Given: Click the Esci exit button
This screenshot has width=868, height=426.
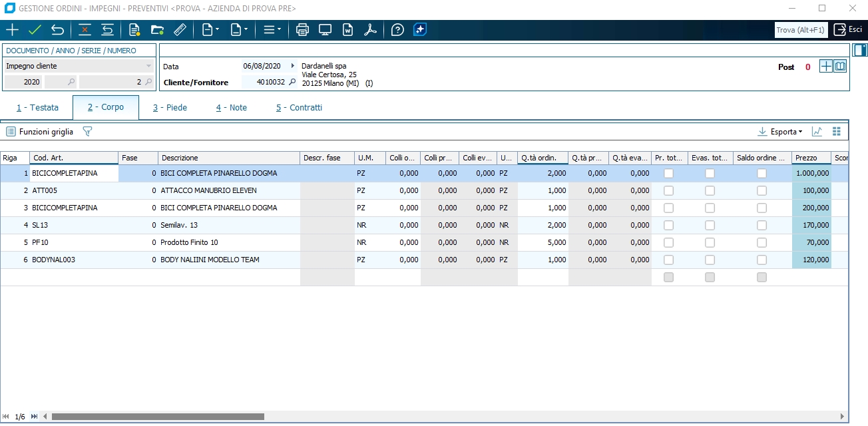Looking at the screenshot, I should coord(848,30).
